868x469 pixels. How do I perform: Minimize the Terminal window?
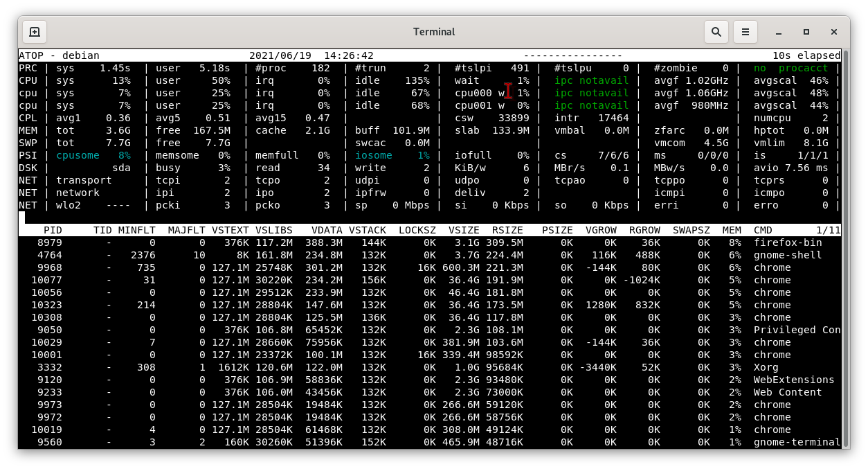point(779,32)
